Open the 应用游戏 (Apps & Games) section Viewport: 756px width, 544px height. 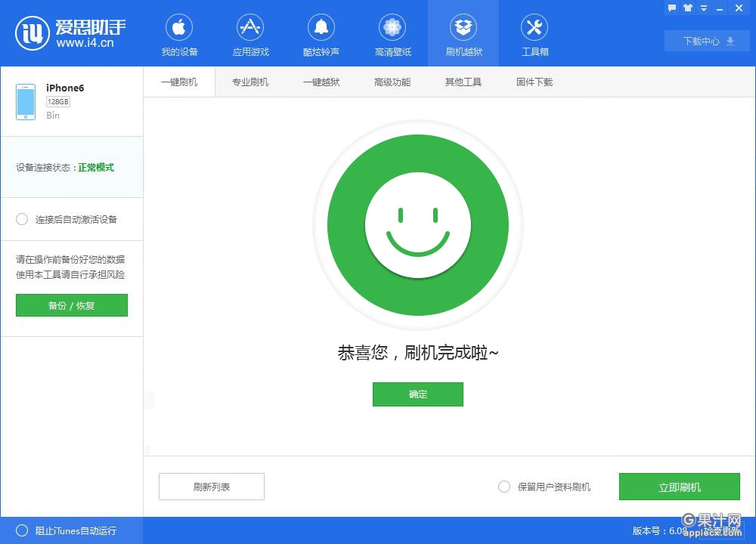249,33
